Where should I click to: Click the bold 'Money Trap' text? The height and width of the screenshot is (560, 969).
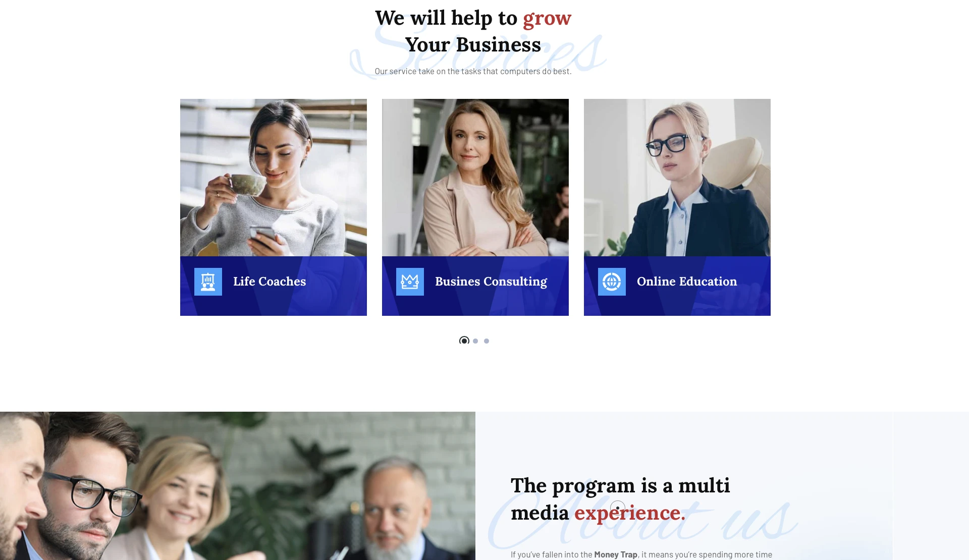point(616,554)
